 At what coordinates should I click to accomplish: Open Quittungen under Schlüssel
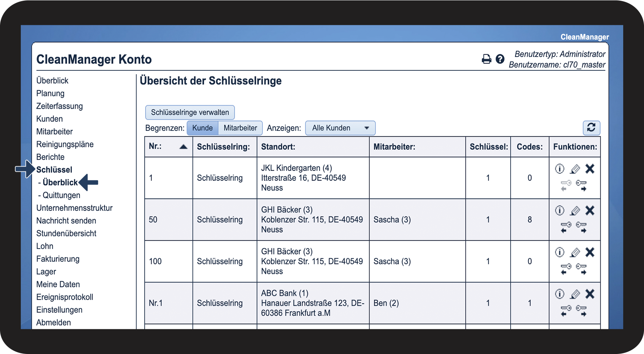[x=61, y=195]
